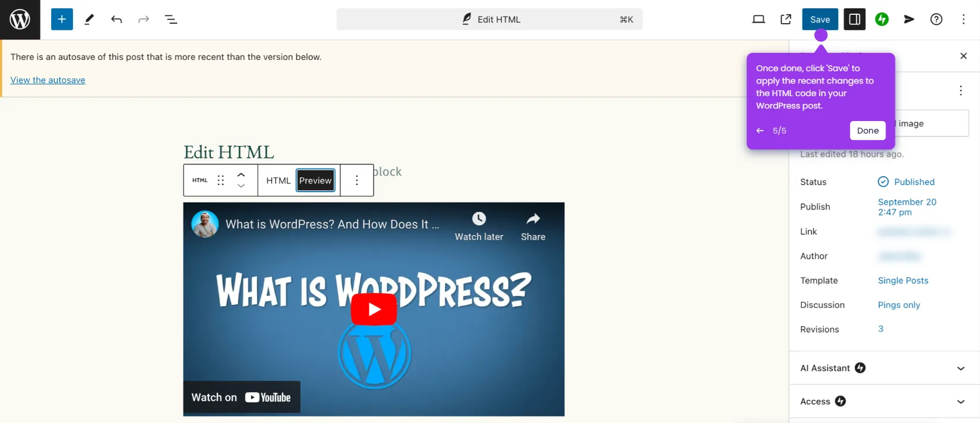Share the embedded YouTube video
The image size is (980, 423).
(533, 227)
